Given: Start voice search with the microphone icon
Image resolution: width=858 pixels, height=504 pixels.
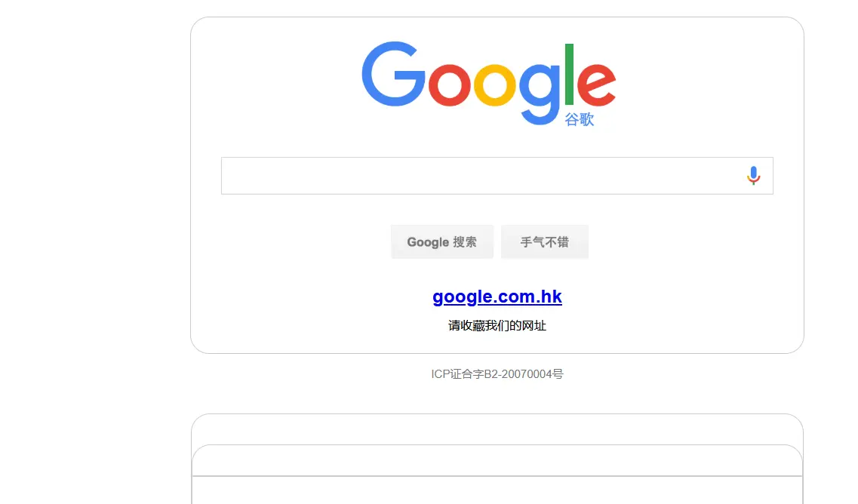Looking at the screenshot, I should (x=754, y=176).
